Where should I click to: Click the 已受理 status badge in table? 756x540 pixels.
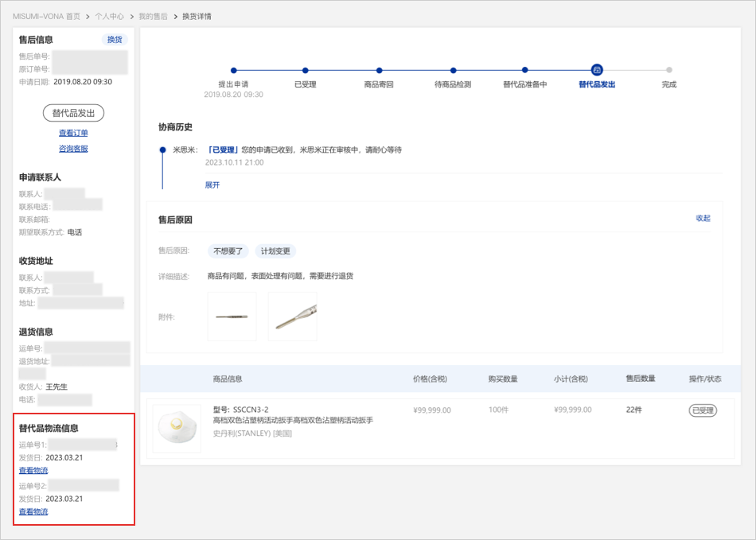click(x=703, y=410)
